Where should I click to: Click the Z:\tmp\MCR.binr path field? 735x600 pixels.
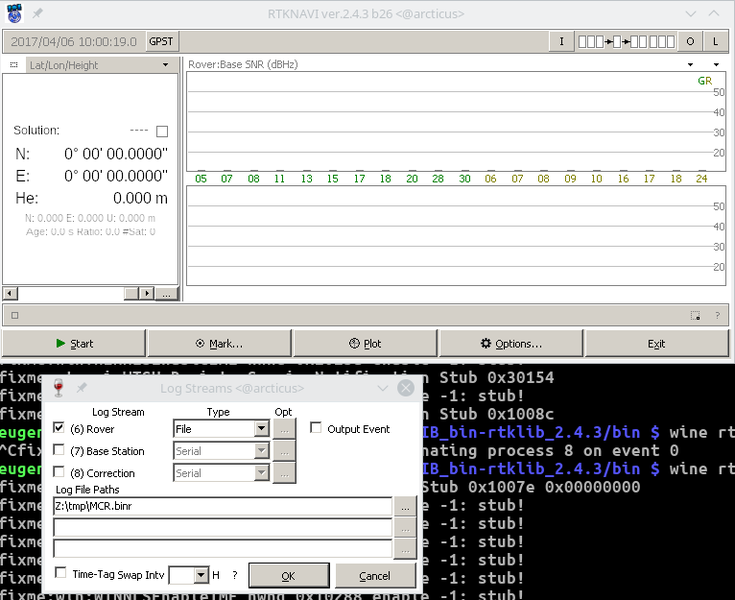coord(222,506)
